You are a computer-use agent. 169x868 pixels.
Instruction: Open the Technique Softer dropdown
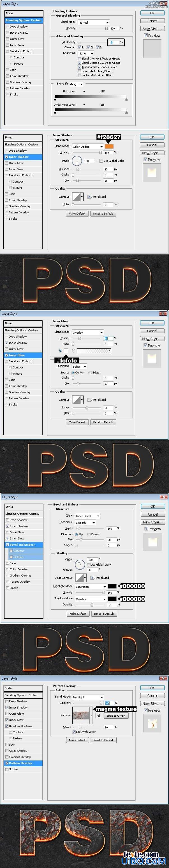(79, 366)
